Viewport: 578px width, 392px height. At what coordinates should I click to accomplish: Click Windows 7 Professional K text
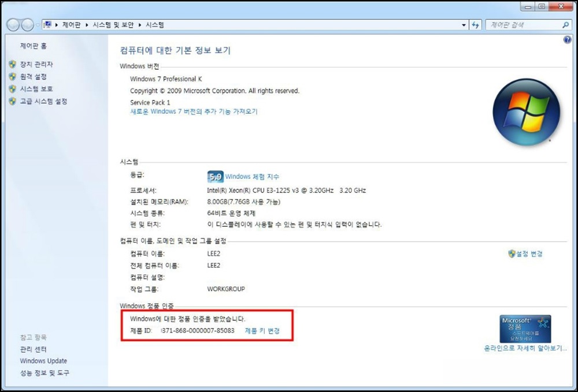coord(166,79)
